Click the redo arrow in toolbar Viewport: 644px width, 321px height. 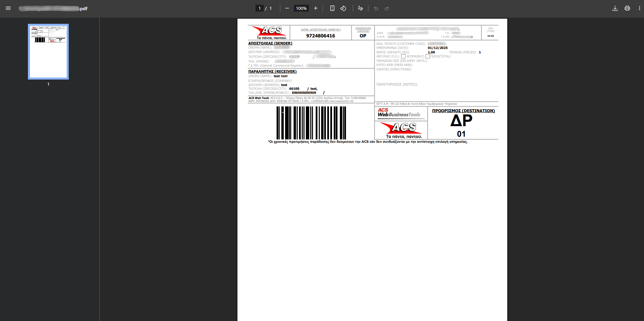click(387, 8)
